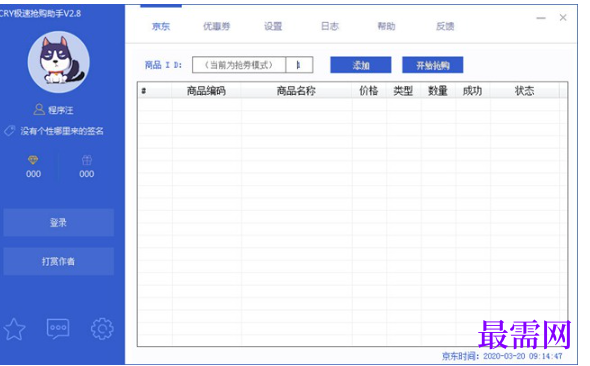Open favorites with the star icon
This screenshot has width=590, height=366.
pyautogui.click(x=15, y=329)
